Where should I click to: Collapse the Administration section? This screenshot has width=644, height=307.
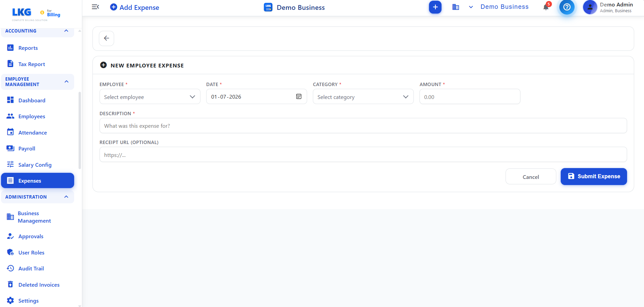tap(66, 197)
